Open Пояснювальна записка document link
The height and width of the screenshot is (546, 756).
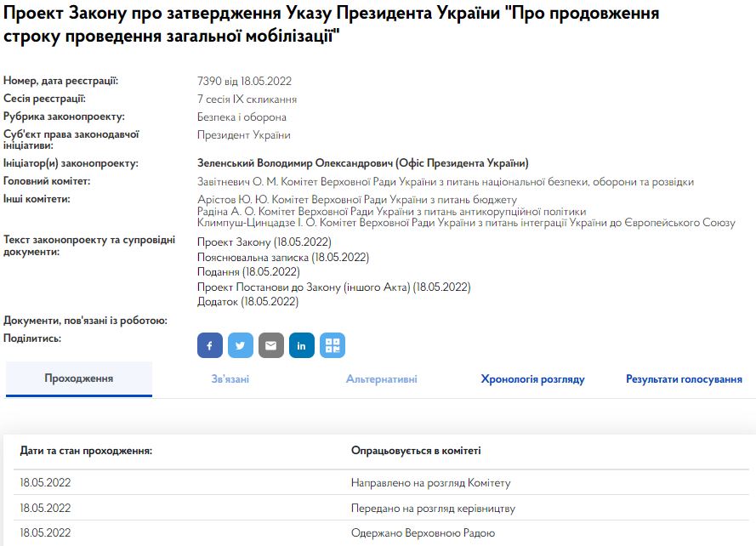pos(282,257)
